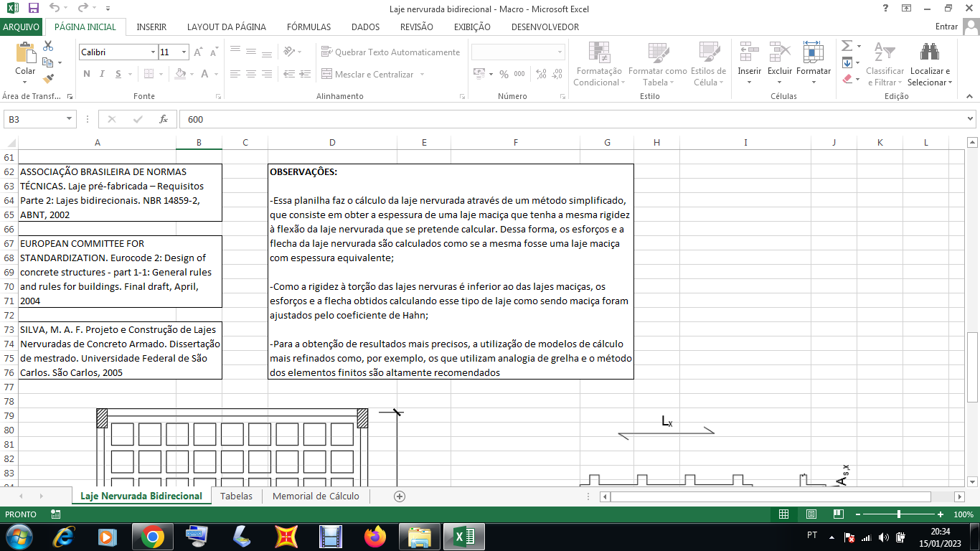The image size is (980, 551).
Task: Redo the last undone action
Action: [x=83, y=8]
